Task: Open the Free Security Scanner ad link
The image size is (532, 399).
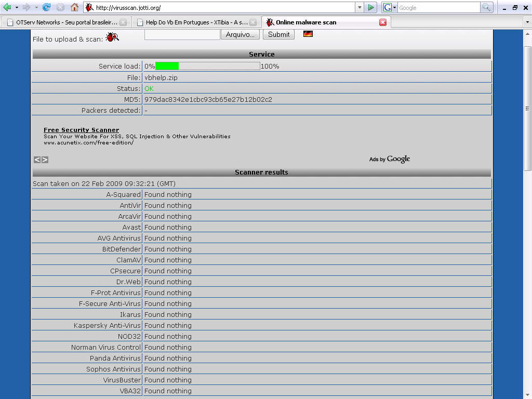Action: tap(82, 130)
